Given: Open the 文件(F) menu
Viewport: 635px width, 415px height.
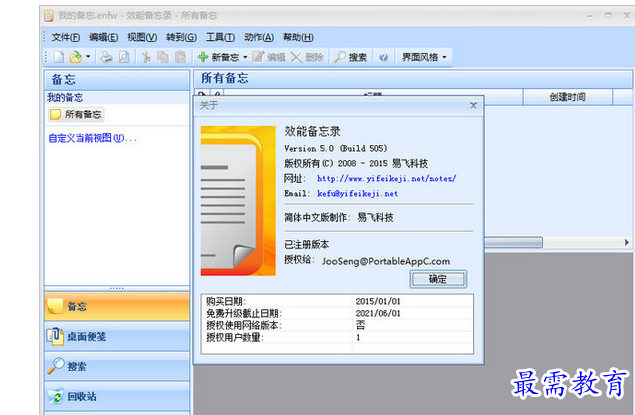Looking at the screenshot, I should (x=65, y=37).
